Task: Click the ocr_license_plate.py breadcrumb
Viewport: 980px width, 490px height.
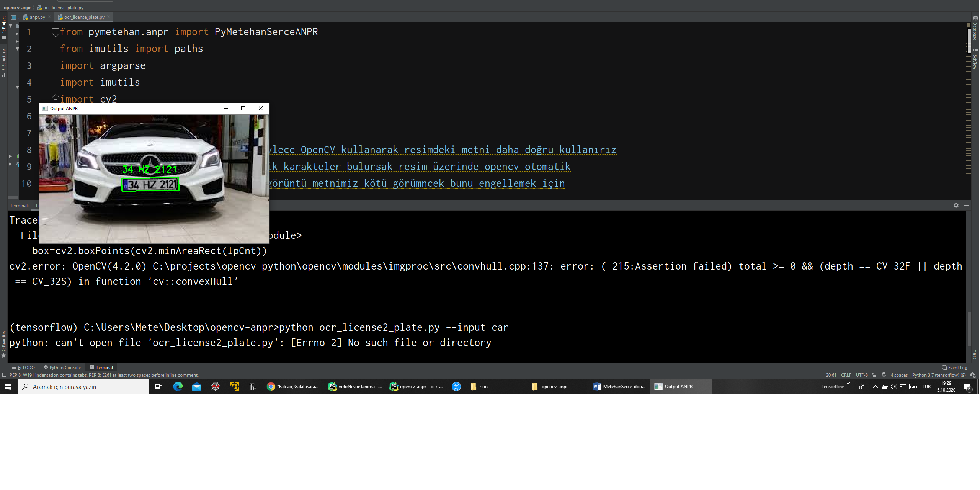Action: coord(60,8)
